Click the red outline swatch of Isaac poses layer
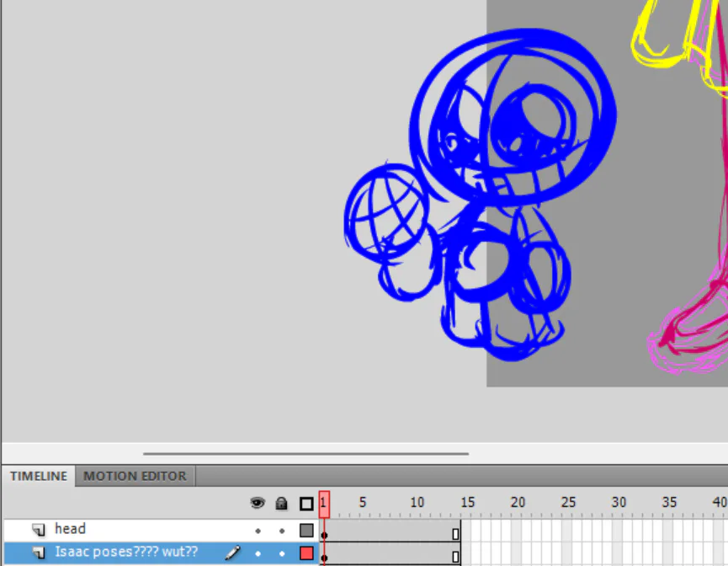The height and width of the screenshot is (566, 728). point(306,553)
